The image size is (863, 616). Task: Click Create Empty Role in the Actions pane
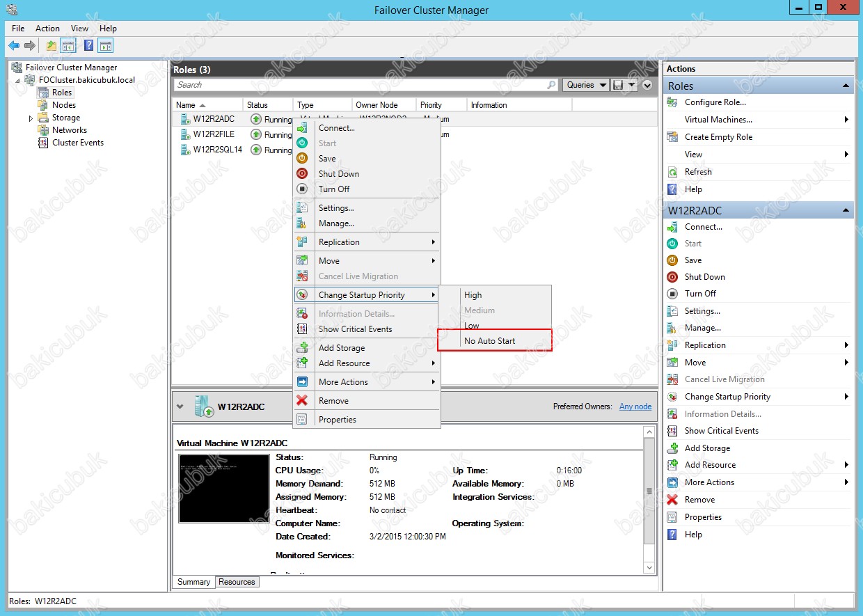pyautogui.click(x=719, y=137)
